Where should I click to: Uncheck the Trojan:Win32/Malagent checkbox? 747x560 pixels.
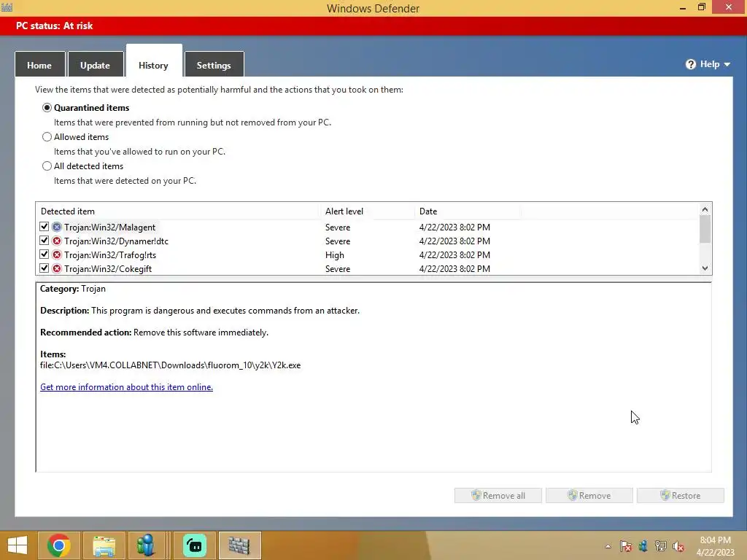coord(44,227)
